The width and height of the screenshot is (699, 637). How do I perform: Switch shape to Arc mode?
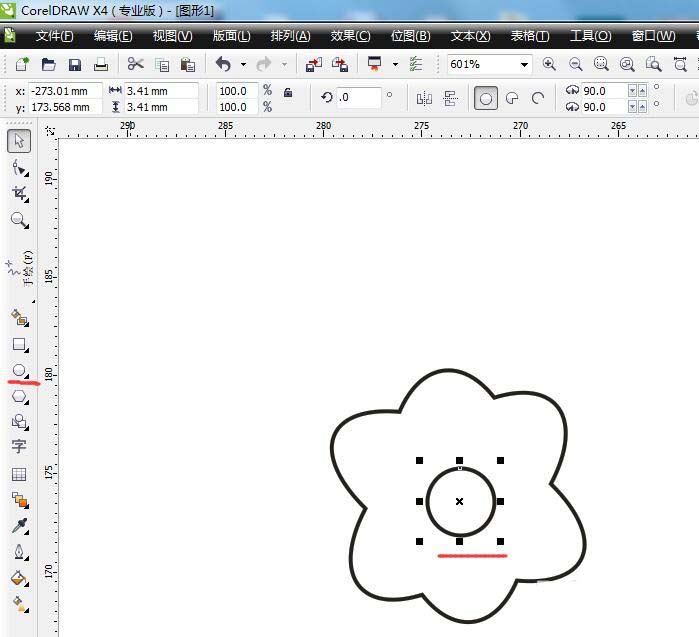538,98
